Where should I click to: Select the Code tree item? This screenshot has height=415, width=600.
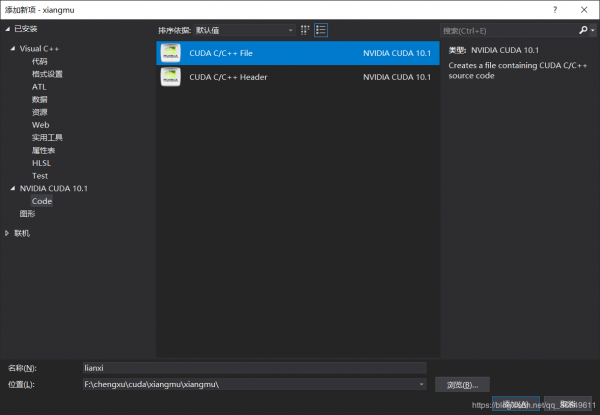pyautogui.click(x=42, y=201)
